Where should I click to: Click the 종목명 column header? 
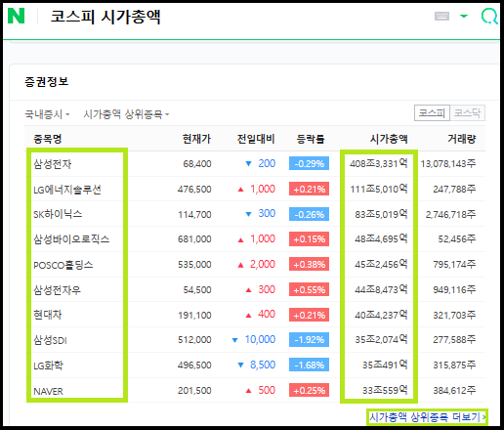[x=48, y=139]
